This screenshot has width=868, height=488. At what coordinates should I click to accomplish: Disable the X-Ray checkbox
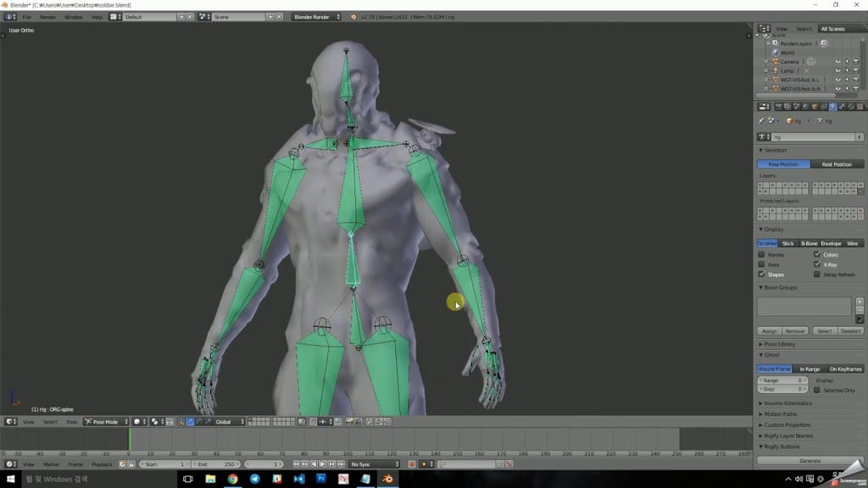coord(817,264)
